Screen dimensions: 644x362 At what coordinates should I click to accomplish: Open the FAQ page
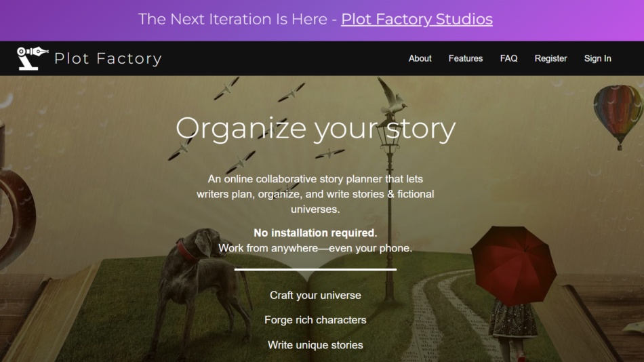pyautogui.click(x=508, y=58)
